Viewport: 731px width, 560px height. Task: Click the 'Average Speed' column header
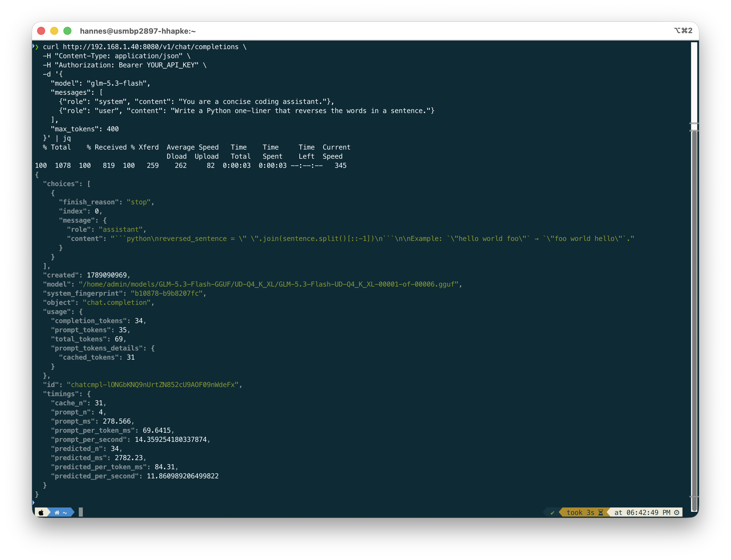coord(193,147)
